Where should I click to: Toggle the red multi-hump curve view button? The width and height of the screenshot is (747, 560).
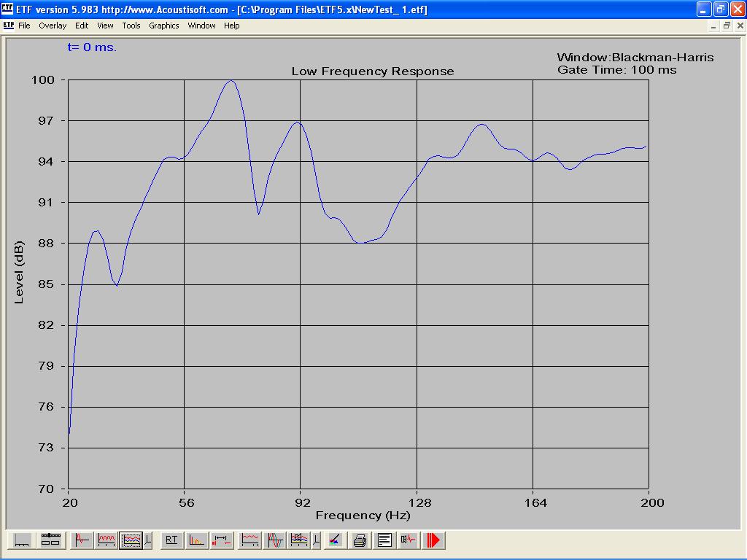click(107, 540)
